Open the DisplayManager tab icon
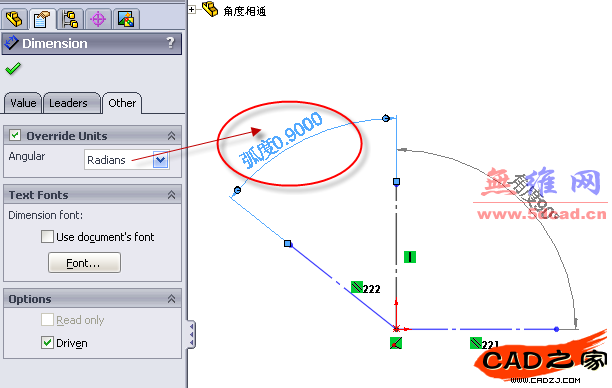This screenshot has width=612, height=388. tap(126, 19)
